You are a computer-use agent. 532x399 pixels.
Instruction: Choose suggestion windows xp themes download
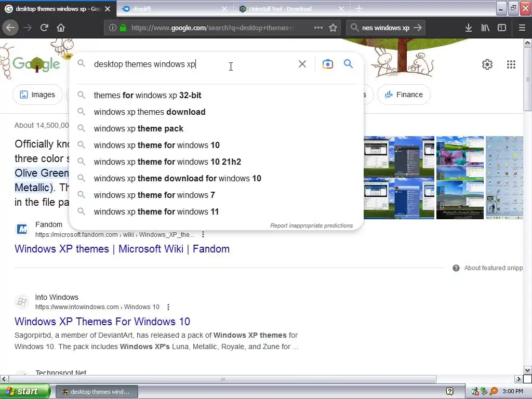pyautogui.click(x=216, y=112)
